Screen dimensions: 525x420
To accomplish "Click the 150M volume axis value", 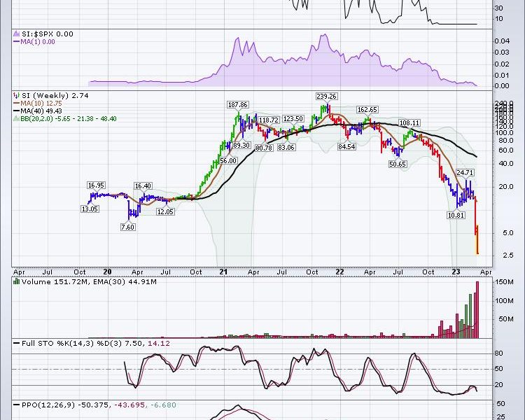I will (504, 282).
